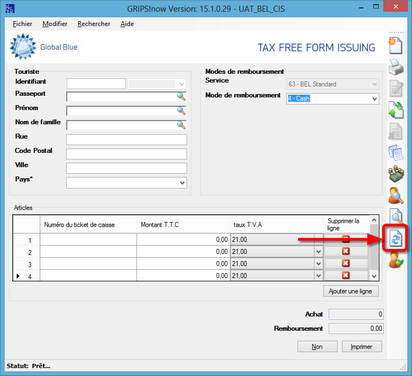Click the printer icon in sidebar

pos(396,67)
